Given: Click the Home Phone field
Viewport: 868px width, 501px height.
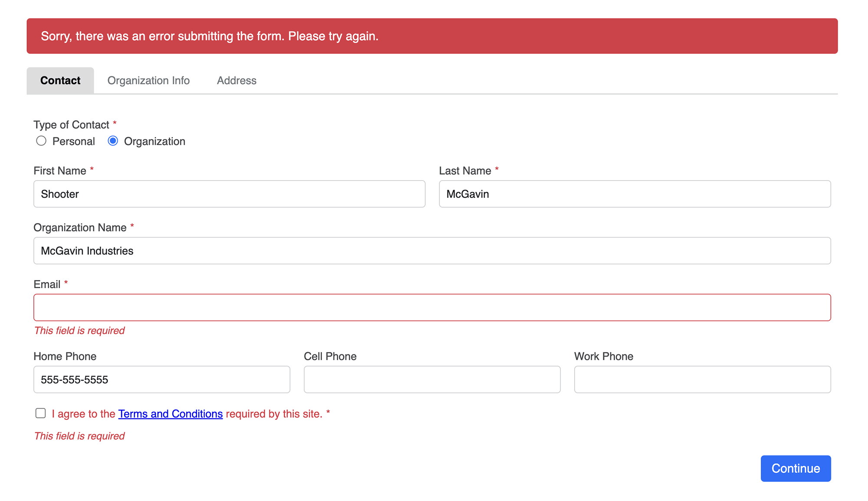Looking at the screenshot, I should (x=161, y=379).
